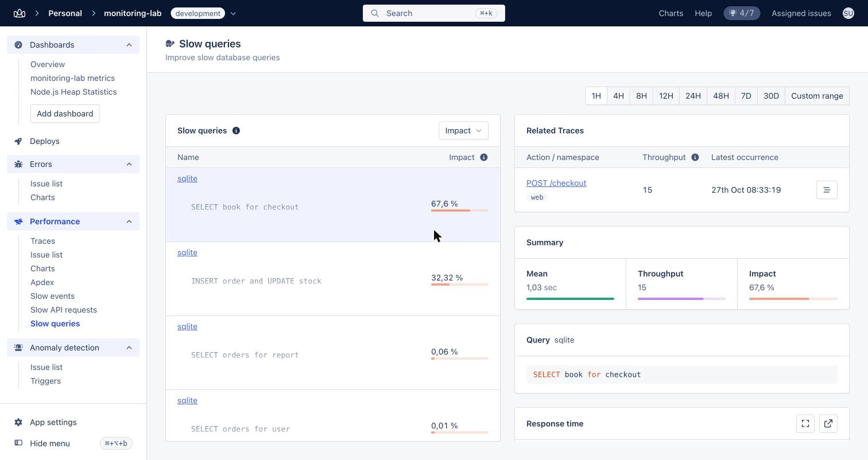Image resolution: width=868 pixels, height=460 pixels.
Task: Click the SU user avatar
Action: (848, 13)
